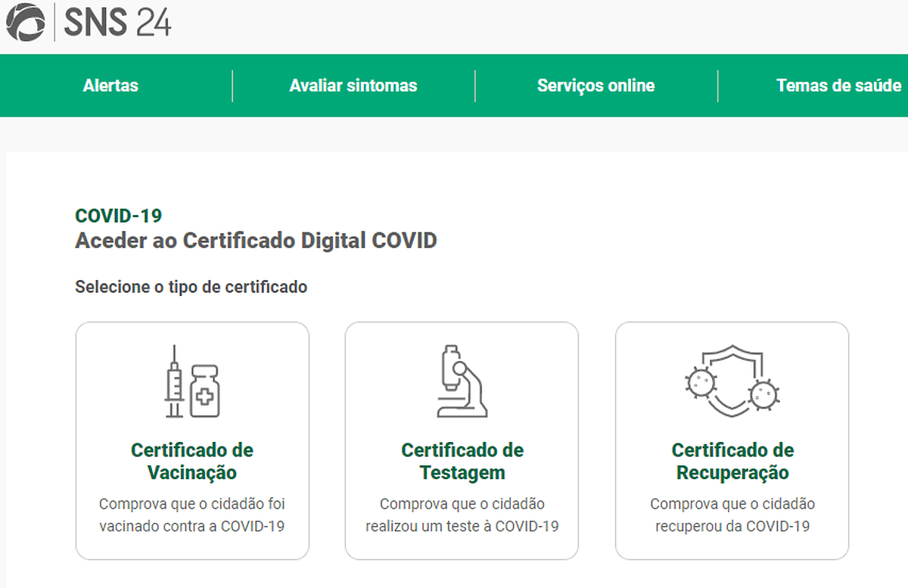Open the Serviços online menu item
908x588 pixels.
[596, 86]
